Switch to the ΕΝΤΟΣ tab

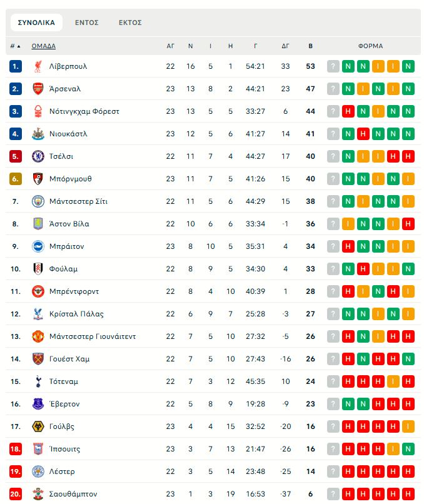[x=87, y=23]
